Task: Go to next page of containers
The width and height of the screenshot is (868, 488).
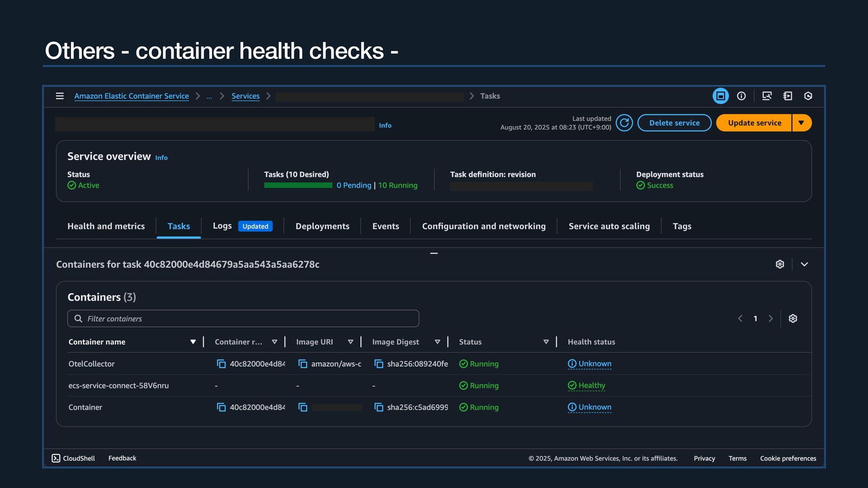Action: [771, 319]
